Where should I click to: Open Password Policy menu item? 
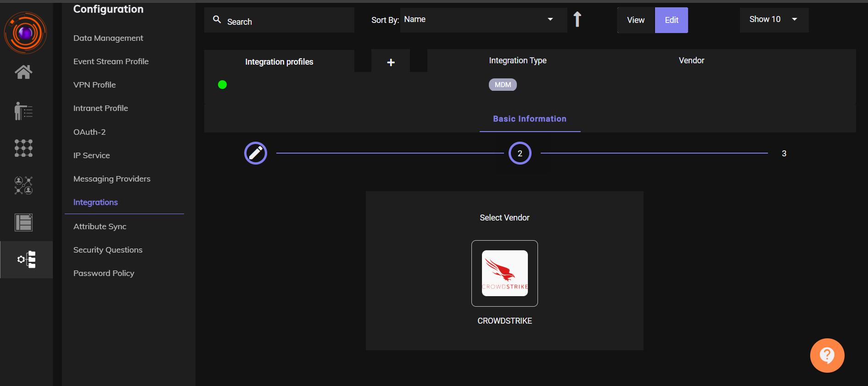click(104, 273)
